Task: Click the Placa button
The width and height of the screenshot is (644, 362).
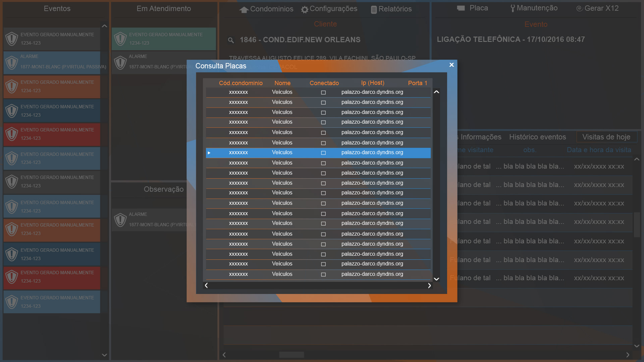Action: pyautogui.click(x=472, y=8)
